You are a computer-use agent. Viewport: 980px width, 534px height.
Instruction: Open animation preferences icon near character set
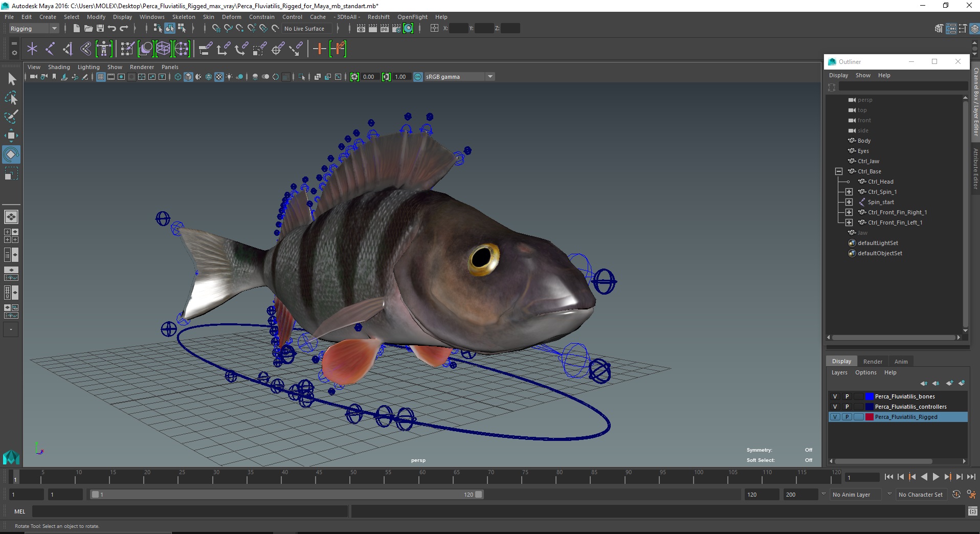pyautogui.click(x=971, y=495)
